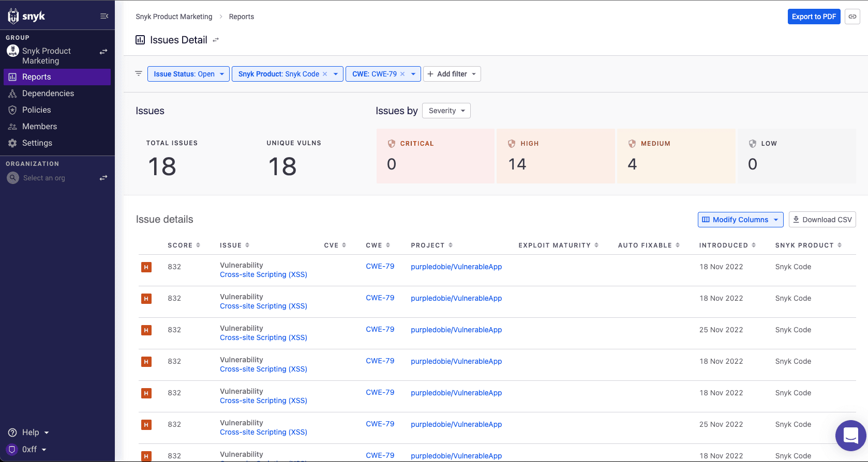Click the Snyk logo in the sidebar
Screen dimensions: 868x462
[26, 16]
